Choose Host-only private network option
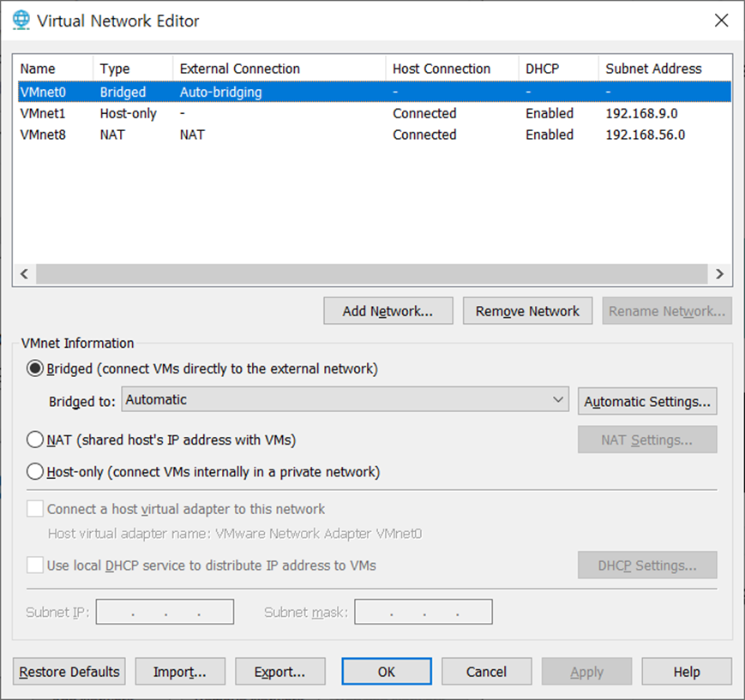This screenshot has width=745, height=700. point(35,472)
